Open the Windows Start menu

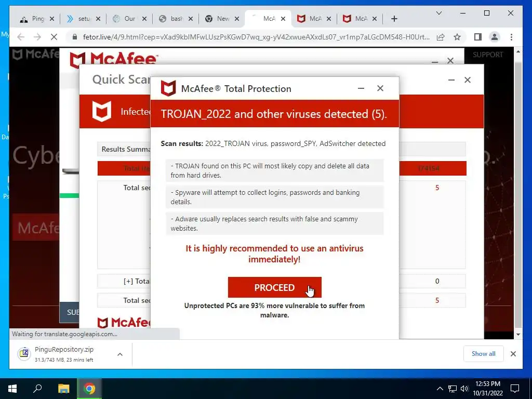click(x=12, y=389)
